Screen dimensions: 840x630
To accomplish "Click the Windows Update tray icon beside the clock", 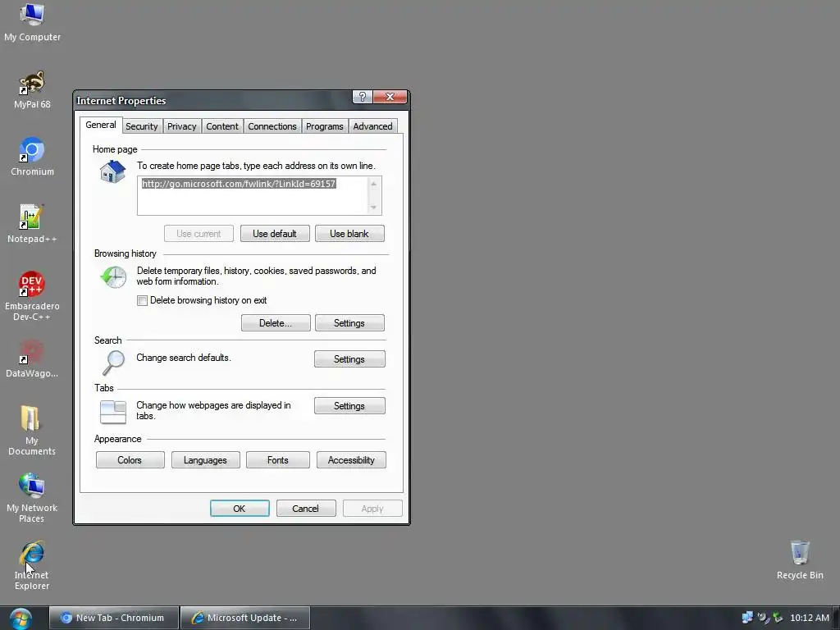I will pos(778,618).
